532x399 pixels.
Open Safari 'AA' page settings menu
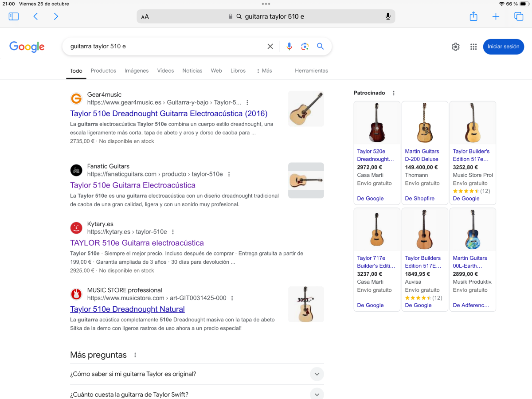(x=145, y=17)
